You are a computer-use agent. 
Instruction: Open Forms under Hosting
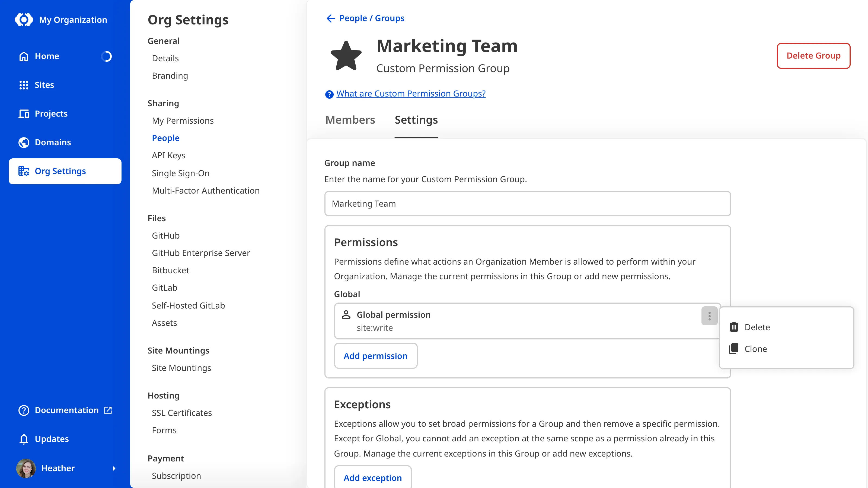(164, 431)
